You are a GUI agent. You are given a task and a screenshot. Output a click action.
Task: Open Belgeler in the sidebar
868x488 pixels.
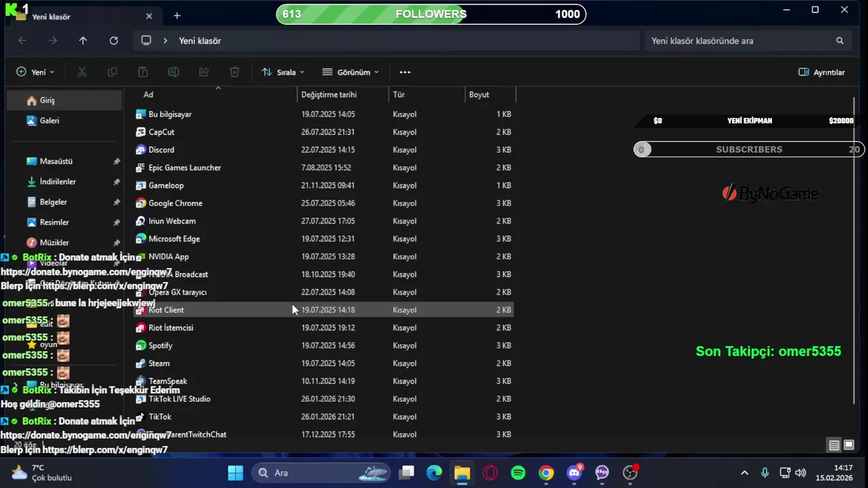(x=64, y=202)
